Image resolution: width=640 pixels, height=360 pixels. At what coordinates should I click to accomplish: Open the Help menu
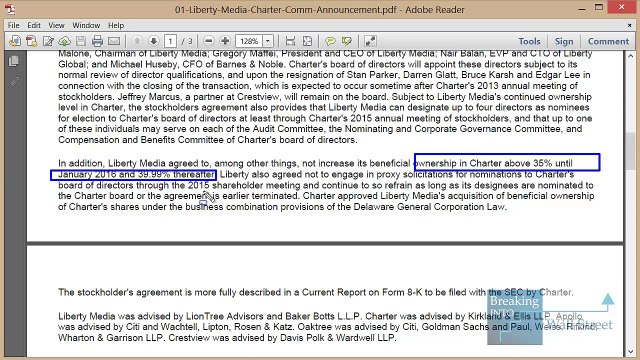(x=116, y=25)
